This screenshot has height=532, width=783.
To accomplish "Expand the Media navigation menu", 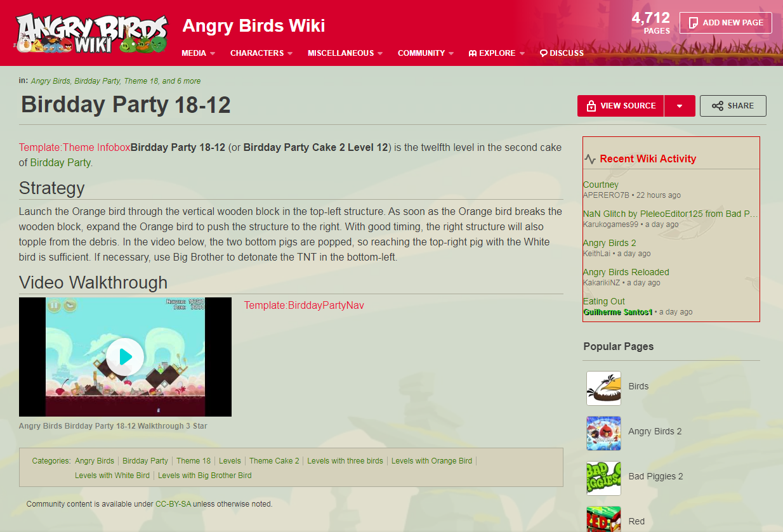I will click(x=198, y=53).
